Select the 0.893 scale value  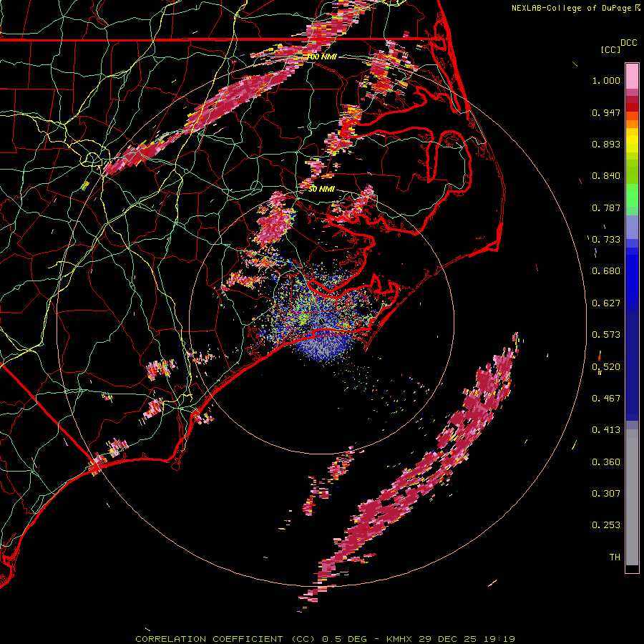coord(606,144)
